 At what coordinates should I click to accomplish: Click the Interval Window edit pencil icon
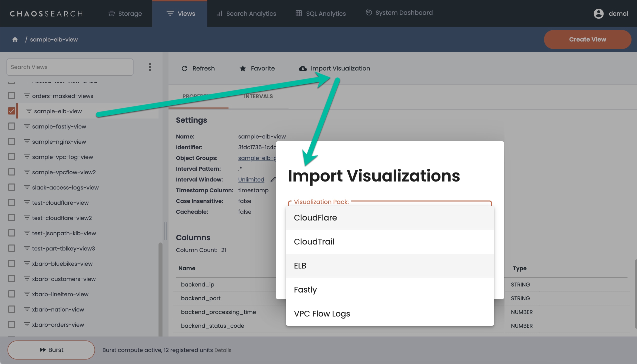tap(273, 179)
